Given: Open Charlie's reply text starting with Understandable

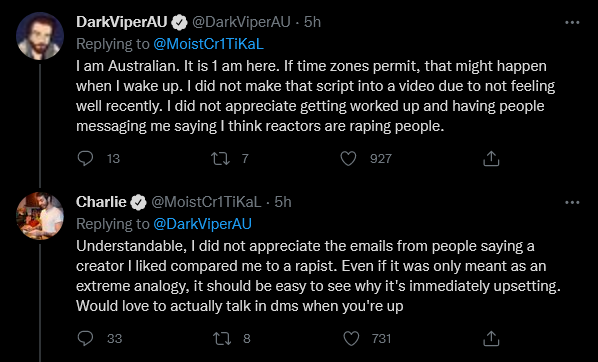Looking at the screenshot, I should [318, 276].
